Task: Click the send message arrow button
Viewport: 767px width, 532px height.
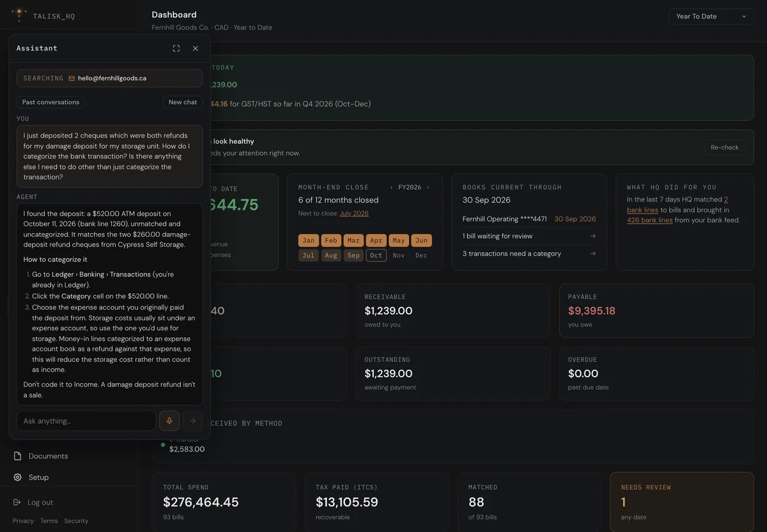Action: point(193,421)
